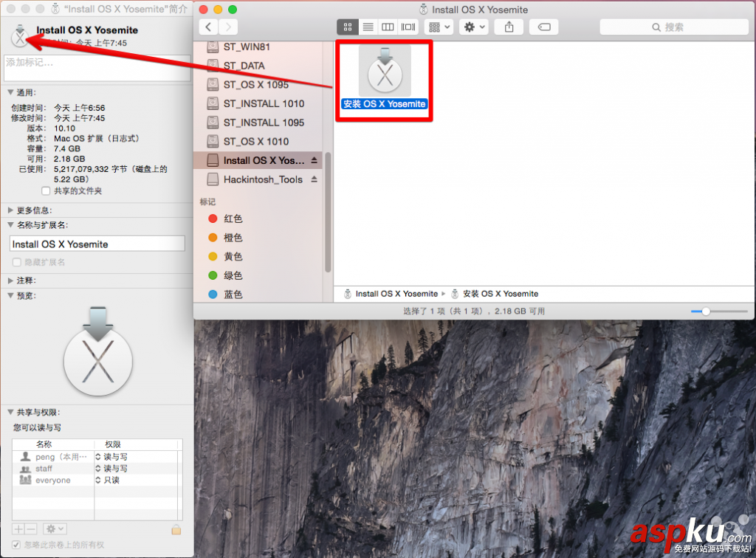Collapse the 共享与权限 section
Viewport: 756px width, 558px height.
pyautogui.click(x=10, y=412)
